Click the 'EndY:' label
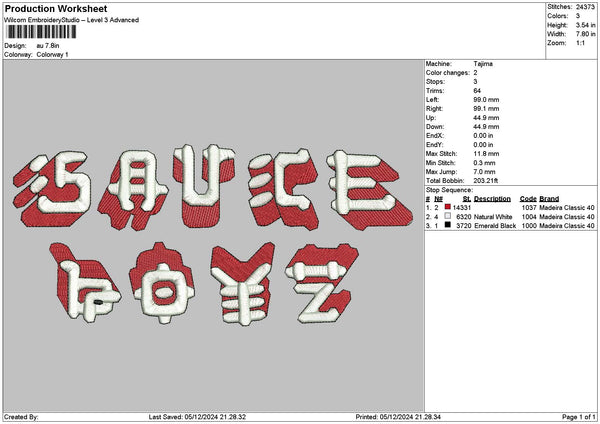The image size is (600, 424). pyautogui.click(x=435, y=145)
